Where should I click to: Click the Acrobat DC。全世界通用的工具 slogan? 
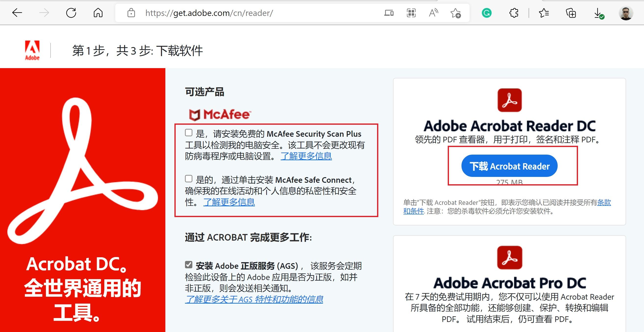point(83,289)
